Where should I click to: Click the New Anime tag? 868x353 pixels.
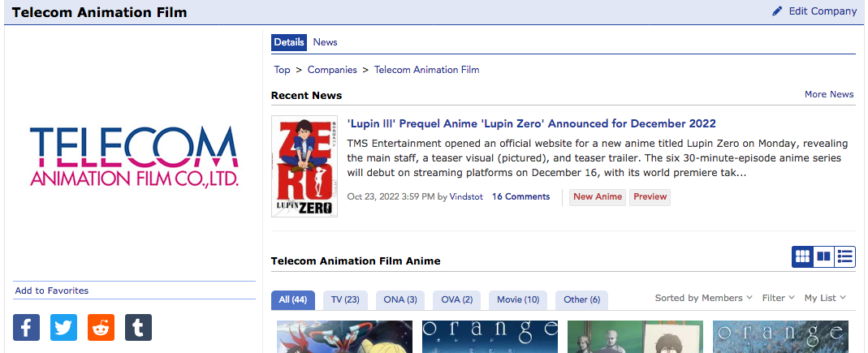pos(598,197)
